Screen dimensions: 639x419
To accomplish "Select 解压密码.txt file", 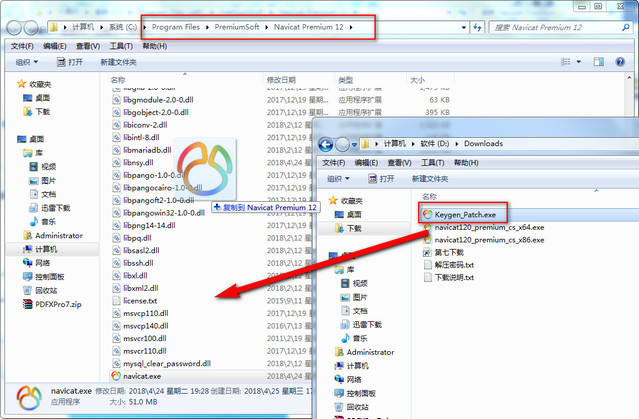I will pos(449,265).
